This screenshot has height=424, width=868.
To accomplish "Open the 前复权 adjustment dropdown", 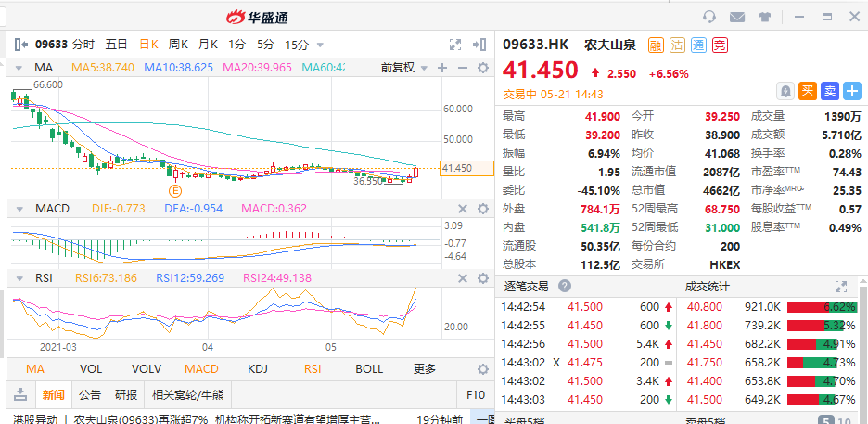I will 404,68.
